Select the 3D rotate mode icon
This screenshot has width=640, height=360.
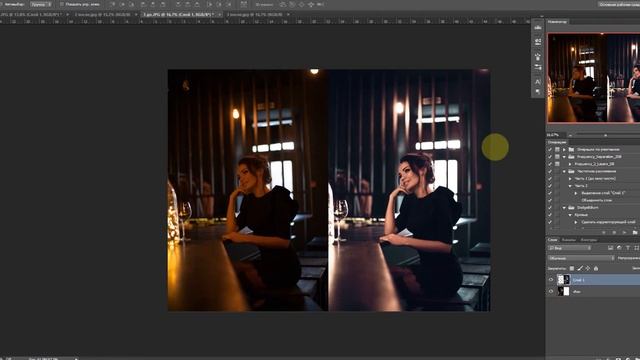click(282, 4)
